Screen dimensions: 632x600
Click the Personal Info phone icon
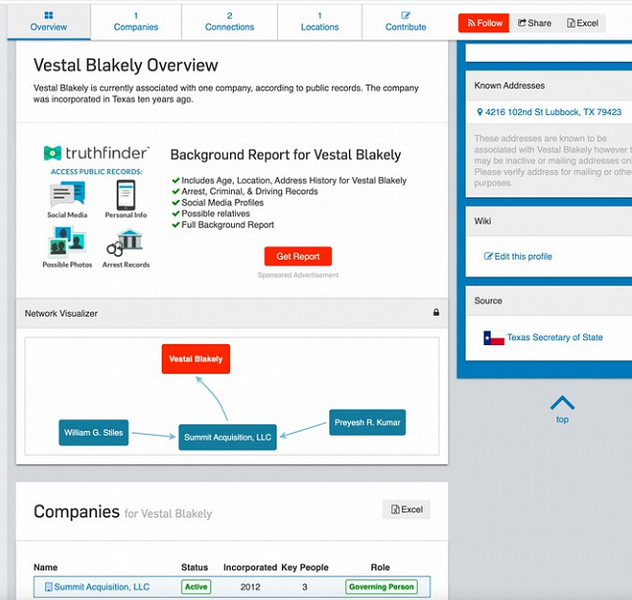coord(126,195)
